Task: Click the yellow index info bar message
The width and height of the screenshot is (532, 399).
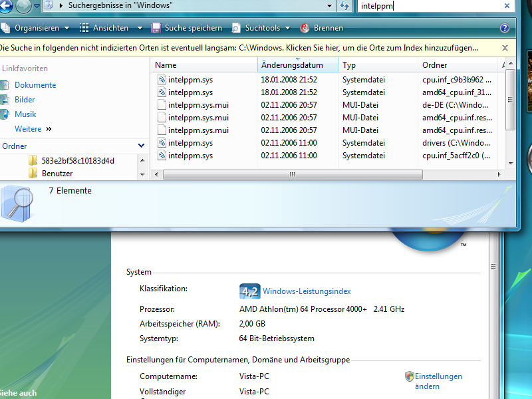Action: click(239, 48)
